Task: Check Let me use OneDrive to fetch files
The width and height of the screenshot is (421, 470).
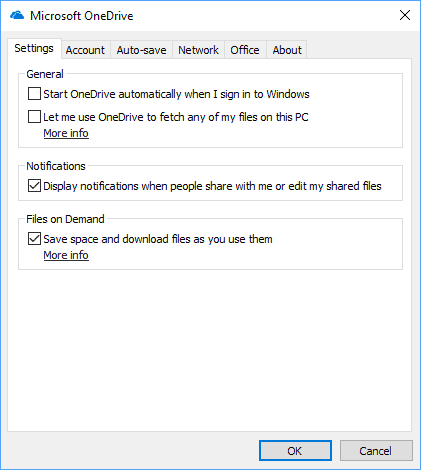Action: click(34, 117)
